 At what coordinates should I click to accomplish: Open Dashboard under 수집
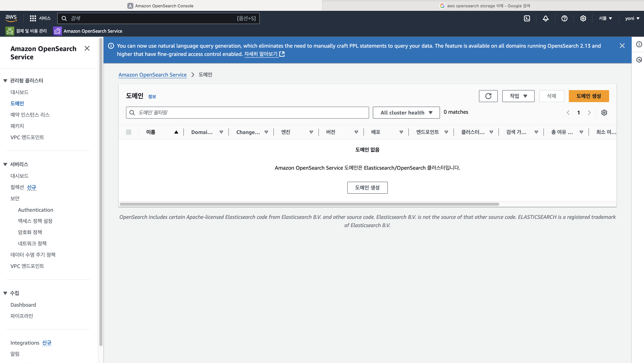click(x=23, y=305)
